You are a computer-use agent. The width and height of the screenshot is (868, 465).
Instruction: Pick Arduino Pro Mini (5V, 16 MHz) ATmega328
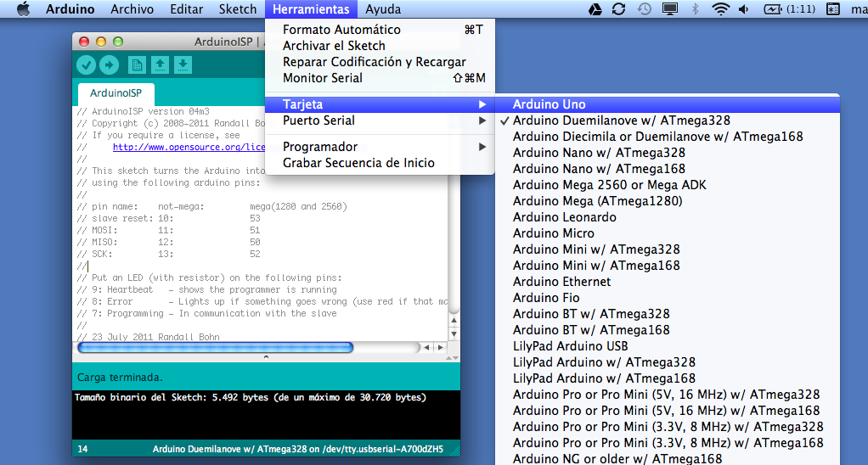tap(668, 394)
